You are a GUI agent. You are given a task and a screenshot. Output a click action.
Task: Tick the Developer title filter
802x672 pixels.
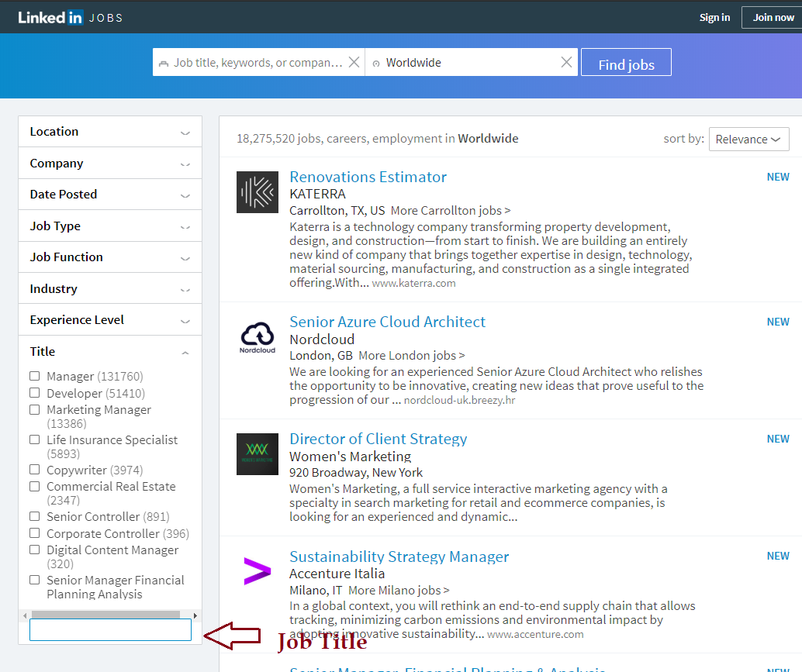35,393
